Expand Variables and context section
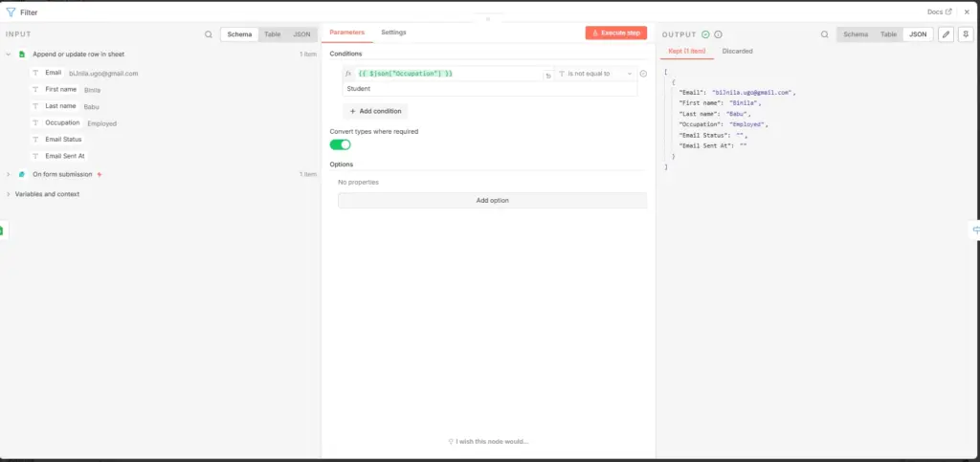This screenshot has height=462, width=980. coord(9,194)
